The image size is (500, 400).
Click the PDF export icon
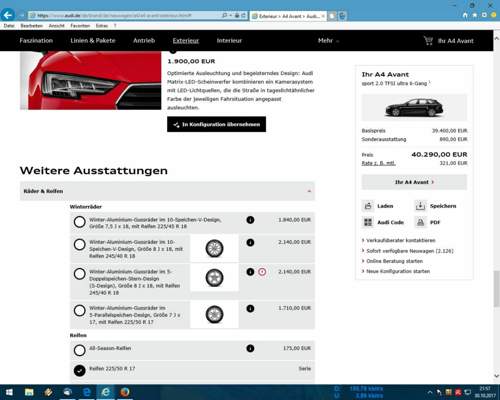[x=420, y=222]
